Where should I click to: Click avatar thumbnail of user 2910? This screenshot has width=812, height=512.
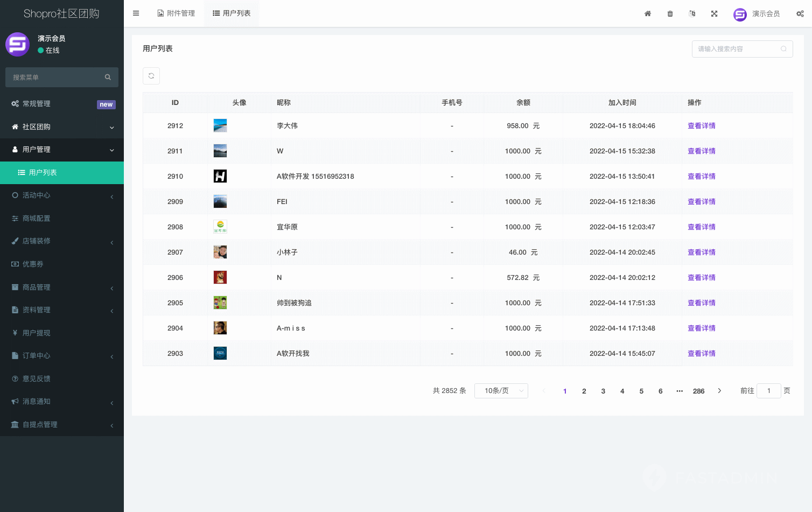[x=220, y=176]
